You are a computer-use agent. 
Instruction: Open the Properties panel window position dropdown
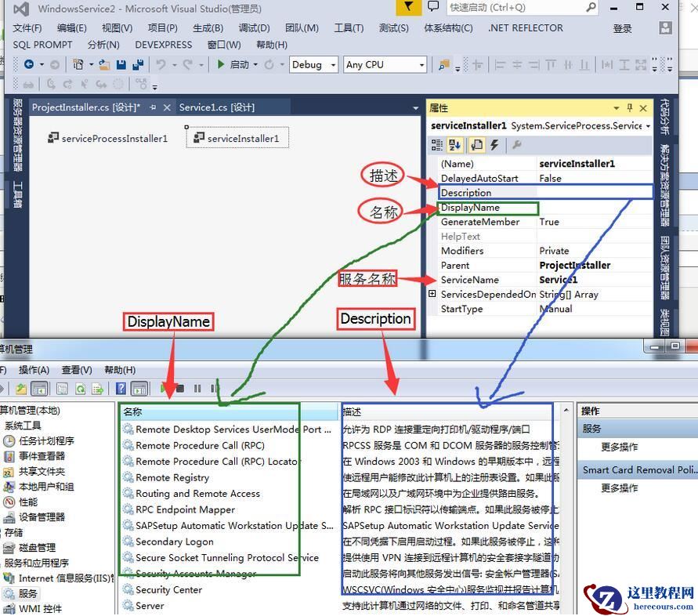pyautogui.click(x=616, y=108)
